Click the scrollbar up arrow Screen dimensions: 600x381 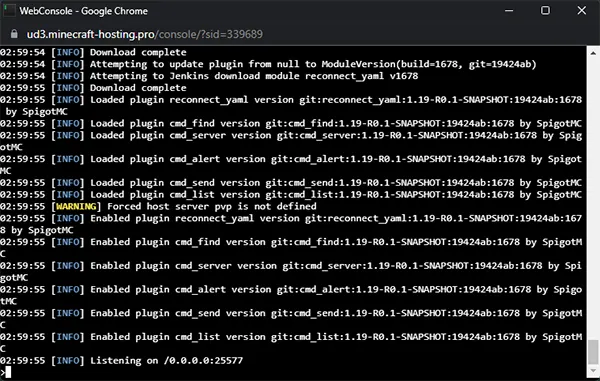click(x=593, y=54)
